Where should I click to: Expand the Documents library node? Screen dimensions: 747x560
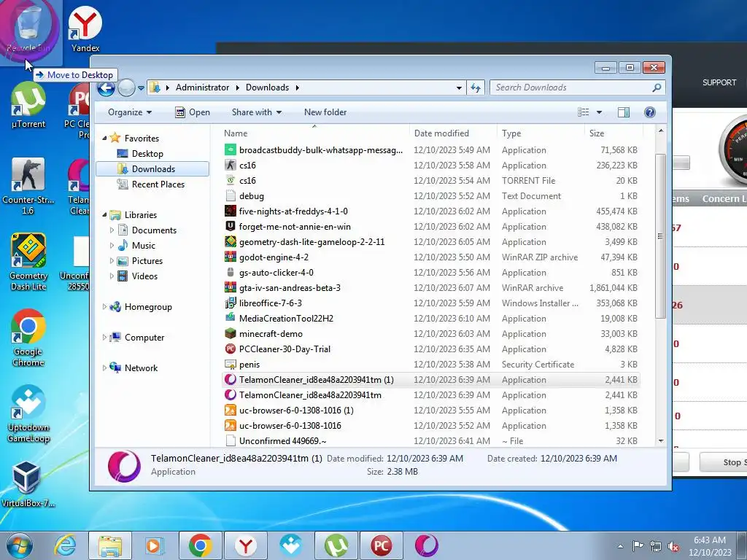point(112,230)
